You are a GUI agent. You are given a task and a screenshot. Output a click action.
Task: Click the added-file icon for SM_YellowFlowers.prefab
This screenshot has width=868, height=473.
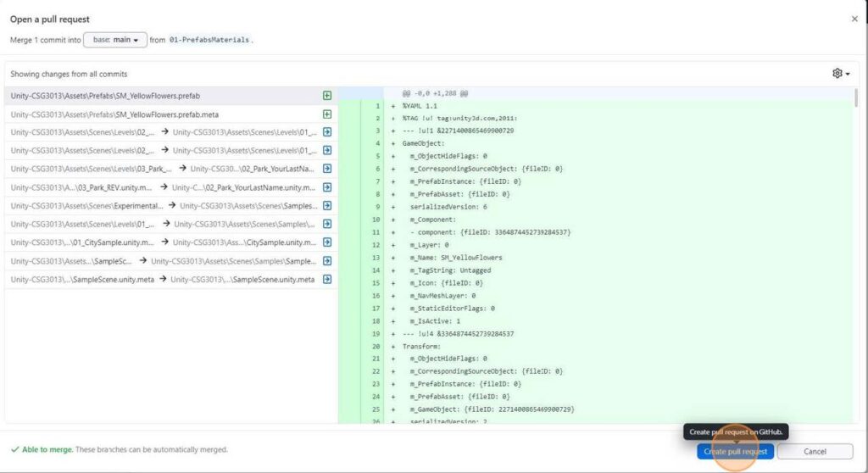coord(327,96)
